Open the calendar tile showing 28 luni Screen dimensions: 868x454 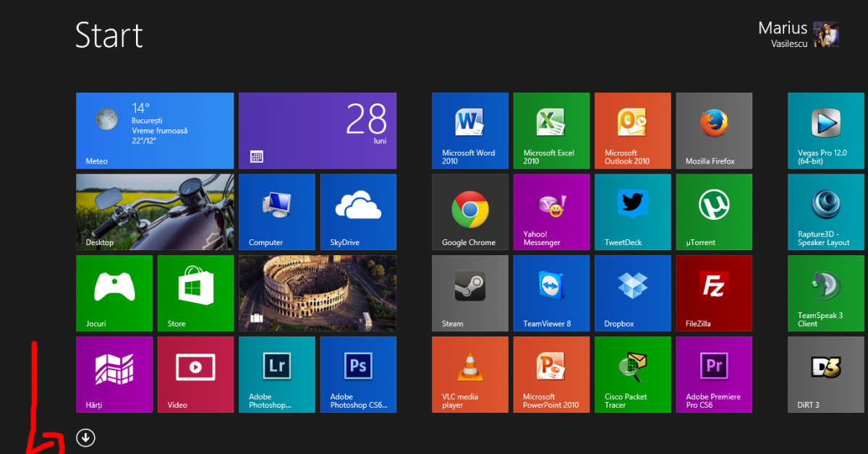click(318, 131)
